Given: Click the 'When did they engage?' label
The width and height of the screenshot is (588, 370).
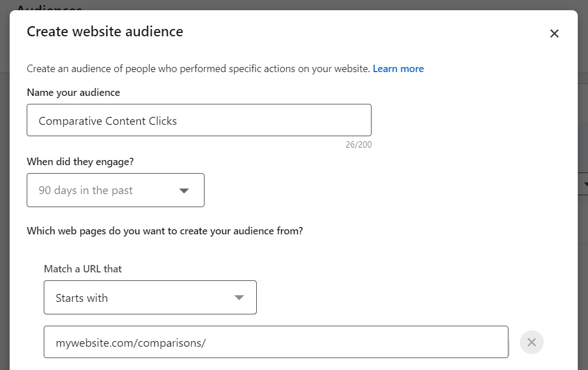Looking at the screenshot, I should tap(80, 162).
